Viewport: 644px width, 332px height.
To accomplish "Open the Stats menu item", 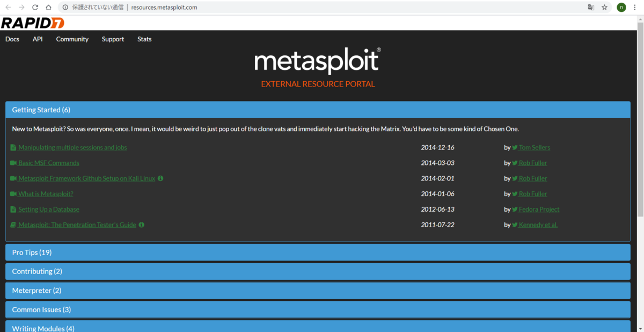I will click(144, 39).
